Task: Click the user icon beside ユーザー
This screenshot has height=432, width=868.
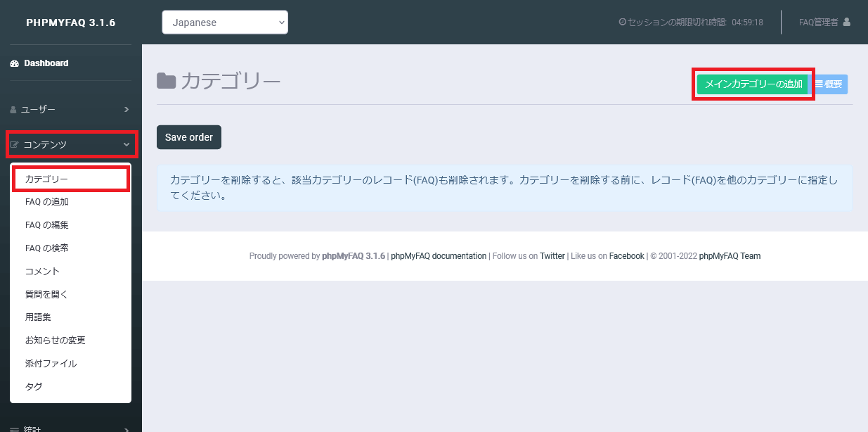Action: [13, 110]
